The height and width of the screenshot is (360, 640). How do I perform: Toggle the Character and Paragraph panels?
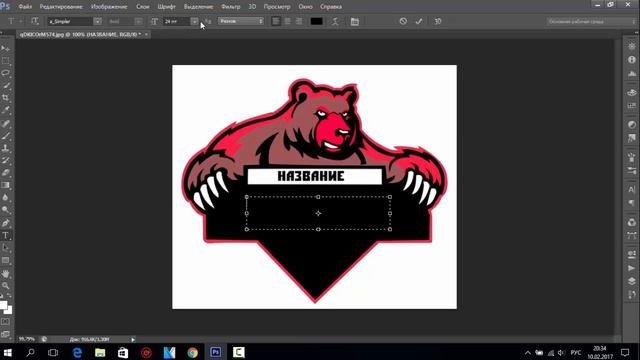point(354,21)
